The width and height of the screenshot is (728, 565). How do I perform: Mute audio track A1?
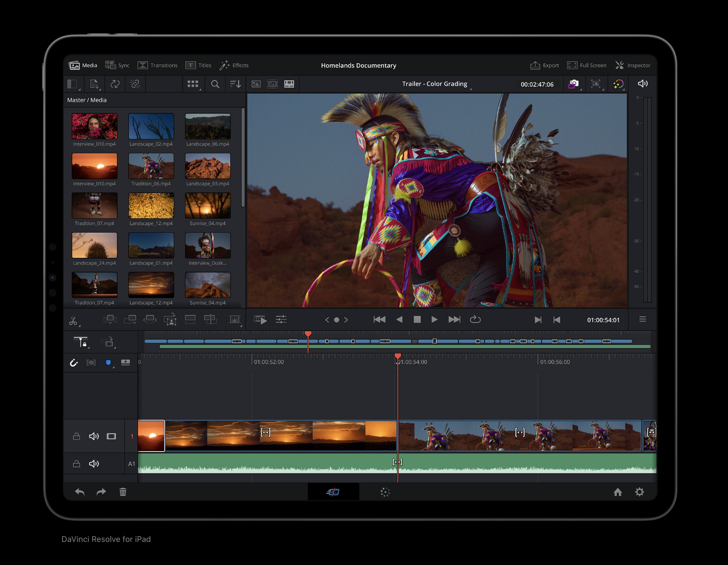(94, 464)
